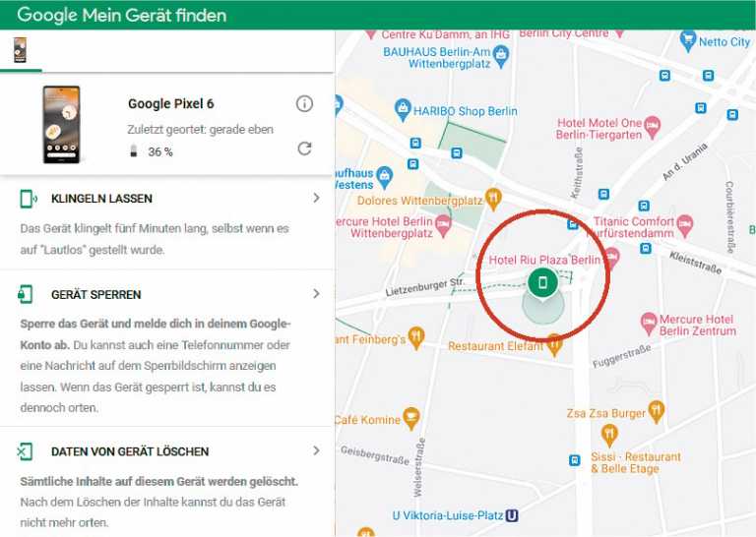Click the U Viktoria-Luise-Platz label
Viewport: 756px width, 537px height.
coord(448,515)
